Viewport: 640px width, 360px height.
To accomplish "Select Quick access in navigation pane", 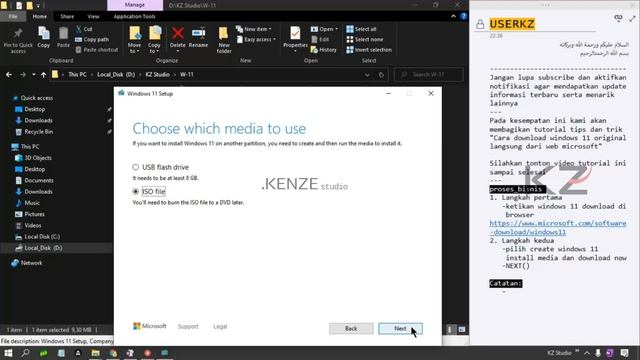I will pyautogui.click(x=37, y=98).
